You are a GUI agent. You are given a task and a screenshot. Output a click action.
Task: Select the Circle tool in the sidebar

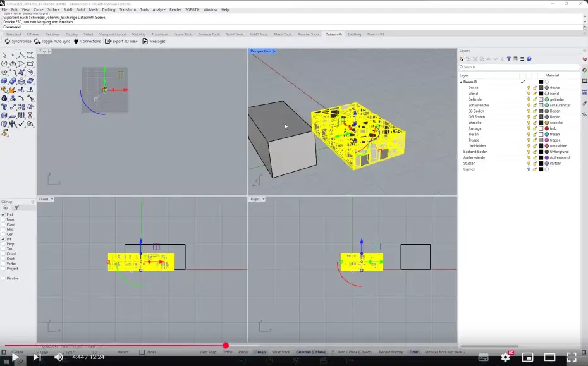[x=5, y=64]
